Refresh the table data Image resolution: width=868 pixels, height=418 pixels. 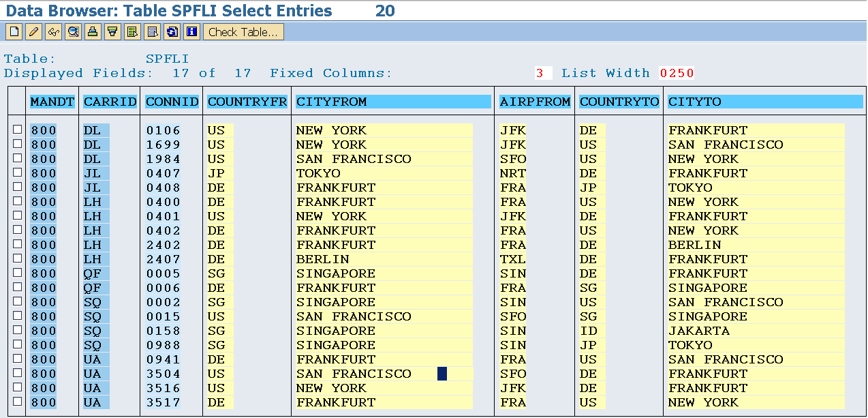[x=172, y=31]
